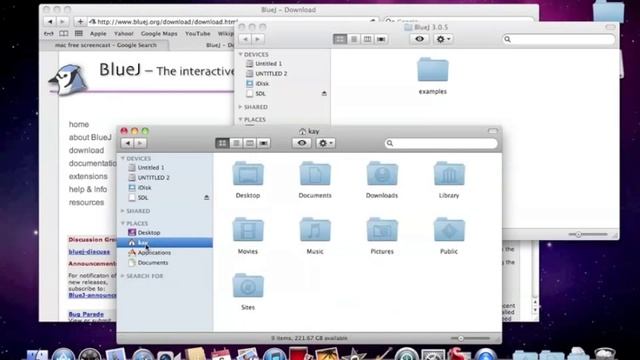Image resolution: width=640 pixels, height=360 pixels.
Task: Click Quick Look eye button in kay window
Action: pyautogui.click(x=302, y=143)
